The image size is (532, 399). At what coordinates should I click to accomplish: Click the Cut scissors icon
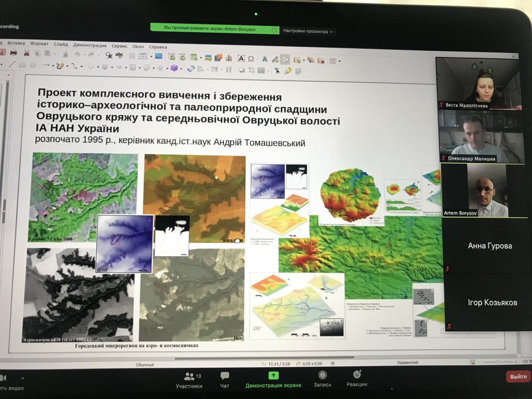click(x=26, y=52)
